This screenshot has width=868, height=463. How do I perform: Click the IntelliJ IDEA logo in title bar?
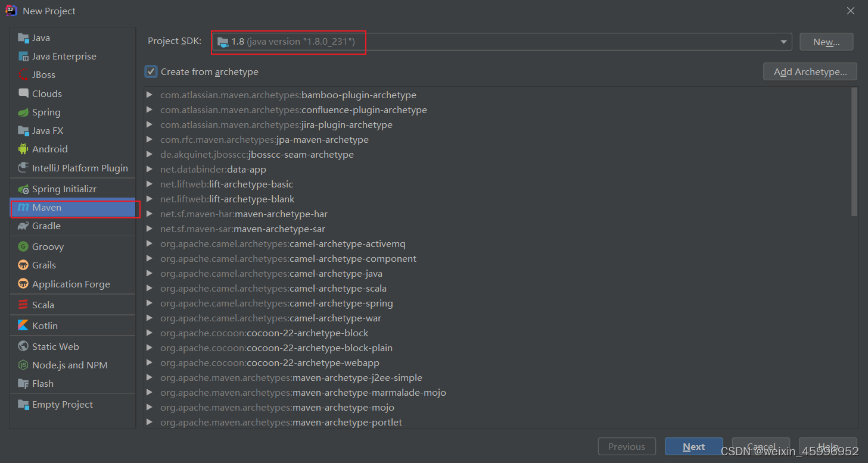(11, 11)
